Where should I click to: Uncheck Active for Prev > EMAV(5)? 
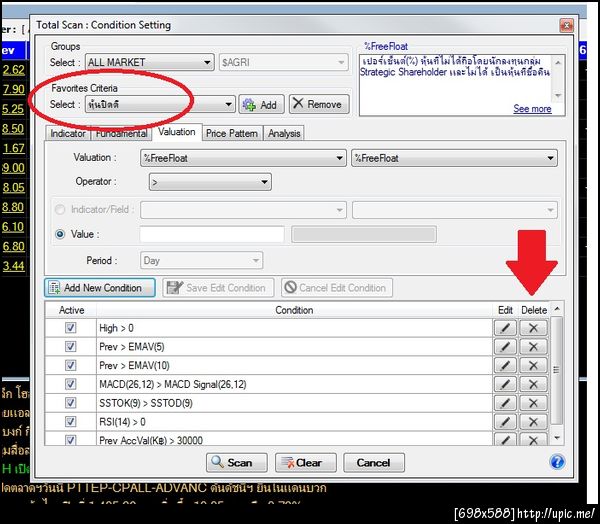click(x=71, y=346)
